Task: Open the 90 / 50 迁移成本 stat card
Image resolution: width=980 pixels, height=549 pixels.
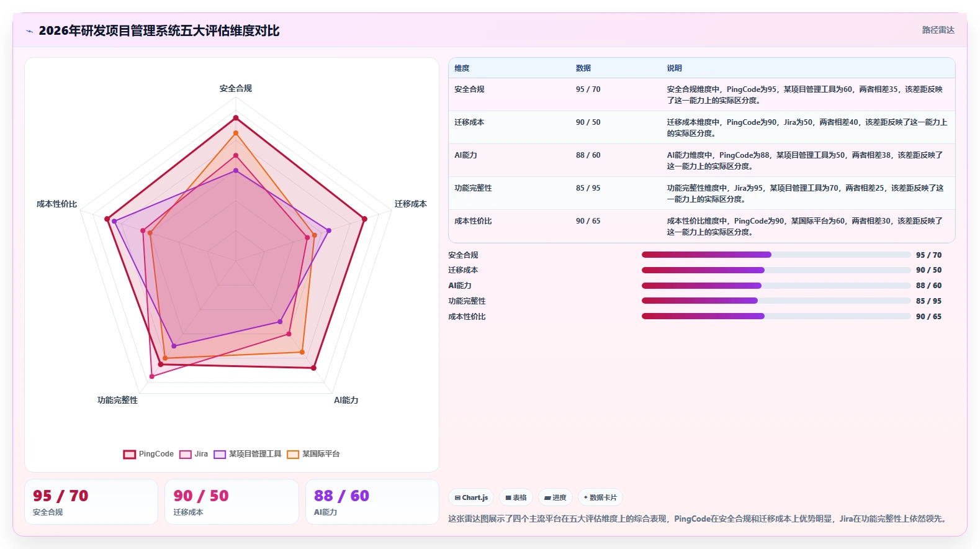Action: tap(232, 502)
